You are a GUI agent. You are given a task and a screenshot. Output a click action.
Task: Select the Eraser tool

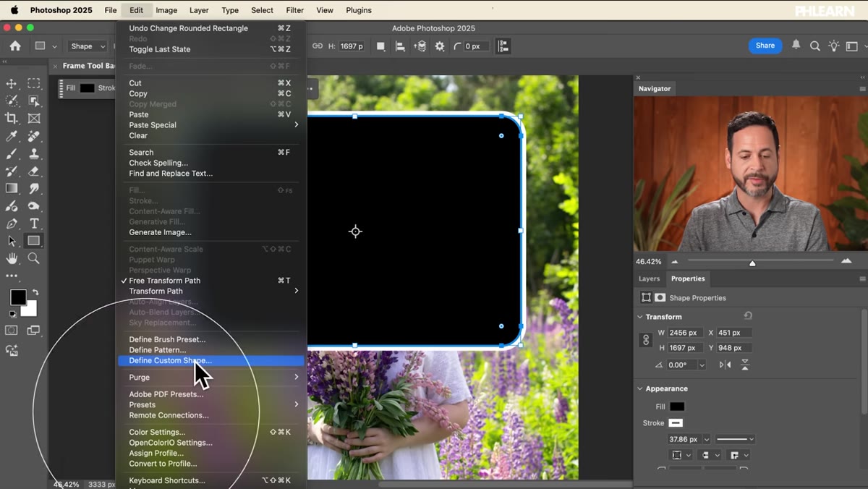click(33, 171)
